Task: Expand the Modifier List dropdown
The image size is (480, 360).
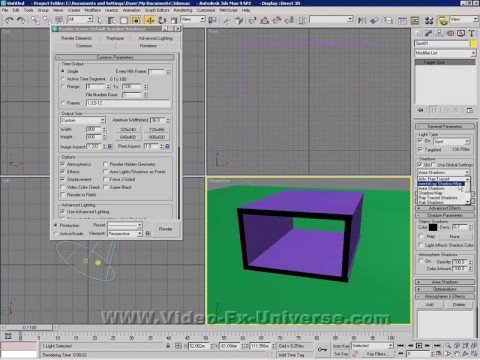Action: [x=445, y=53]
